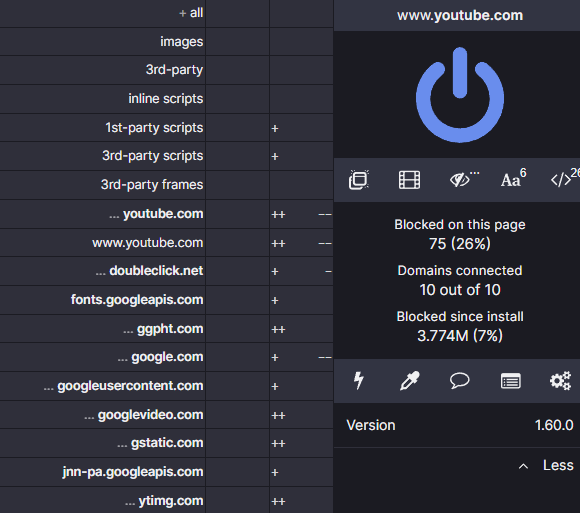Image resolution: width=580 pixels, height=513 pixels.
Task: Click the '3rd-party' firewall row label
Action: tap(174, 70)
